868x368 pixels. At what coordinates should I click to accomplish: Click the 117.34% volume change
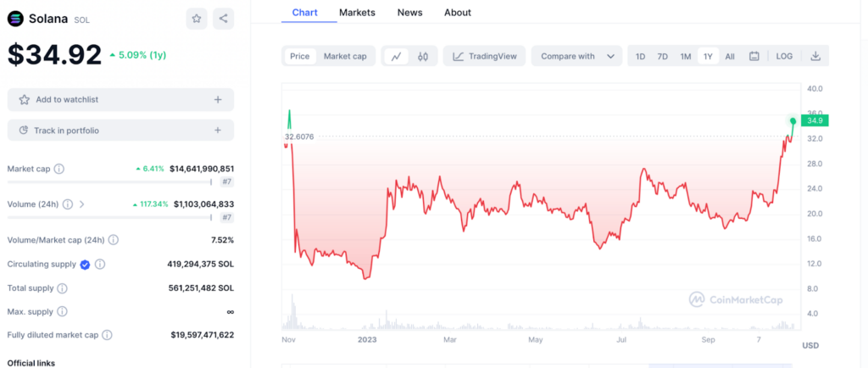[x=151, y=204]
